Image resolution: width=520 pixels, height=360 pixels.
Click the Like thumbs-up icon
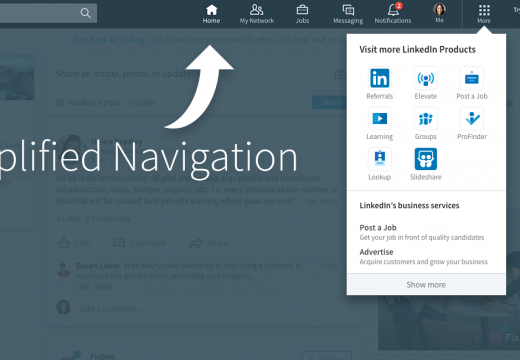coord(63,243)
